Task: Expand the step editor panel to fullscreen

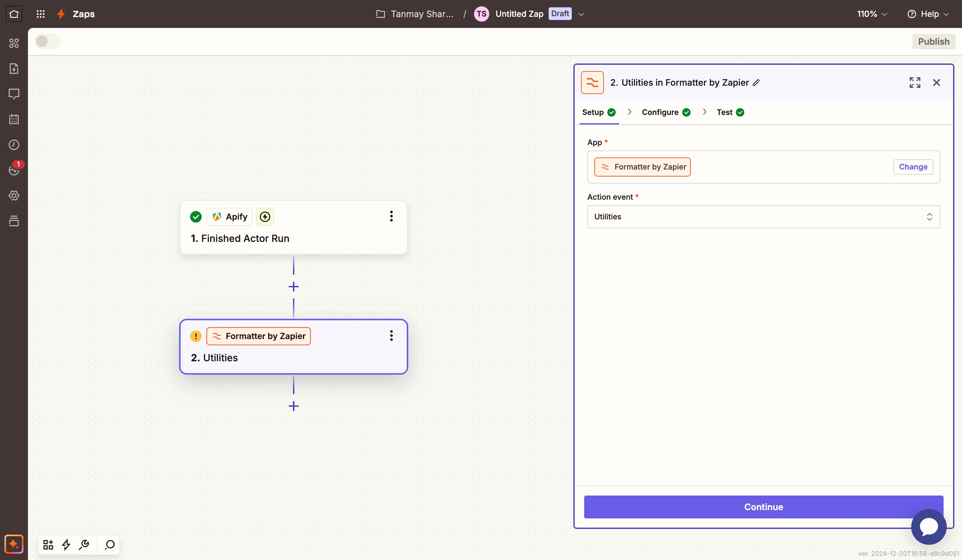Action: click(x=915, y=83)
